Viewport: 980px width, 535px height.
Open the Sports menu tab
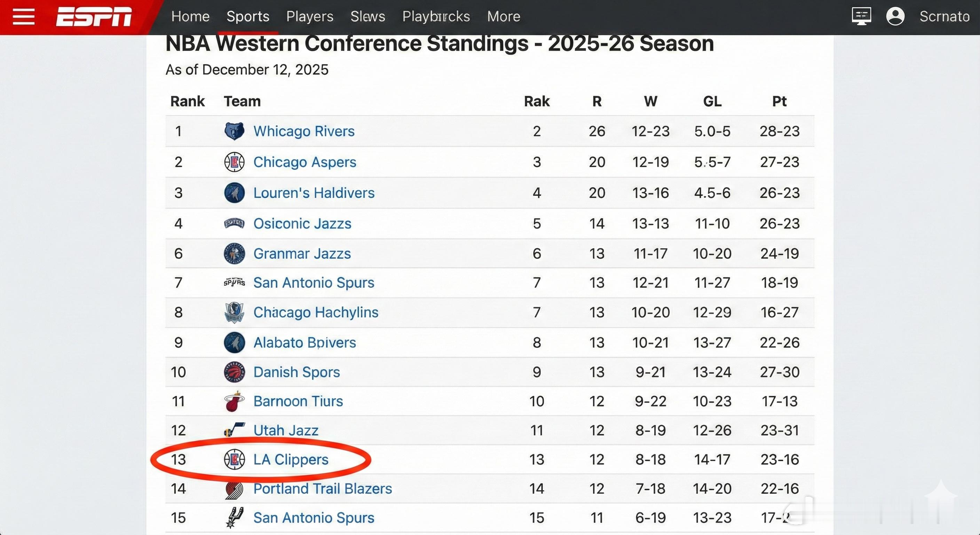[248, 16]
